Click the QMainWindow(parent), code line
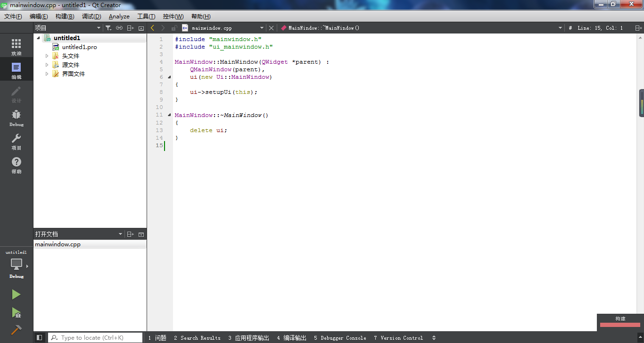The height and width of the screenshot is (343, 644). (x=228, y=69)
